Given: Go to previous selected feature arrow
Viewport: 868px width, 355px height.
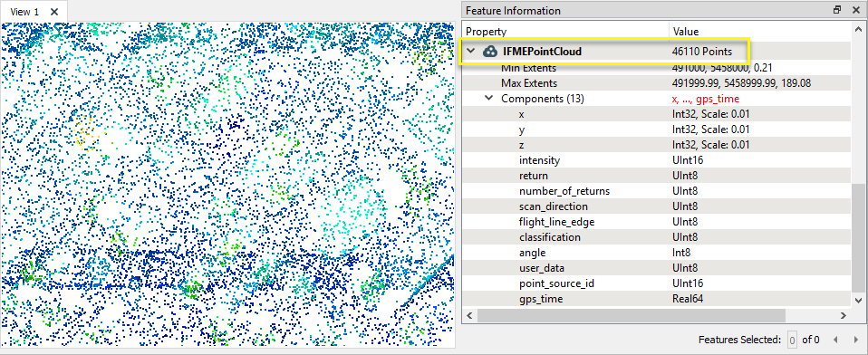Looking at the screenshot, I should coord(836,340).
